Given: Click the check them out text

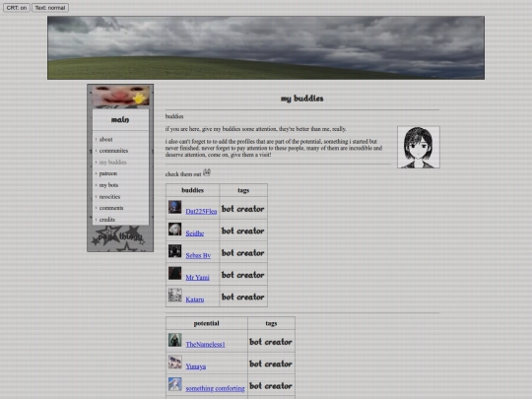Looking at the screenshot, I should point(183,174).
